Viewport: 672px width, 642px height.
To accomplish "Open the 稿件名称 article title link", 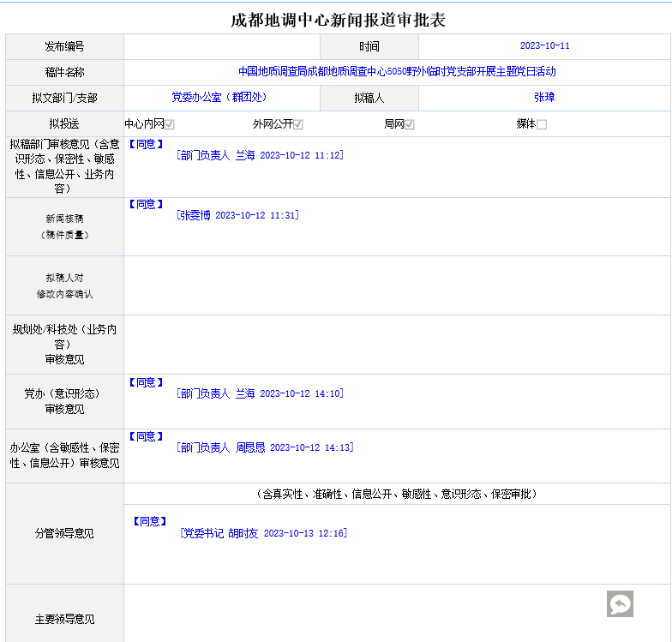I will [397, 72].
